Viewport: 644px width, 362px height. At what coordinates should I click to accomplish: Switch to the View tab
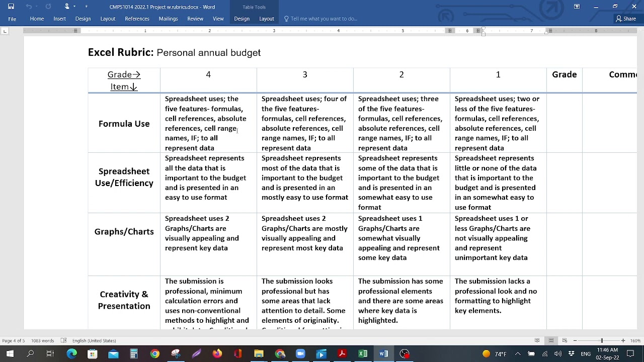[218, 19]
